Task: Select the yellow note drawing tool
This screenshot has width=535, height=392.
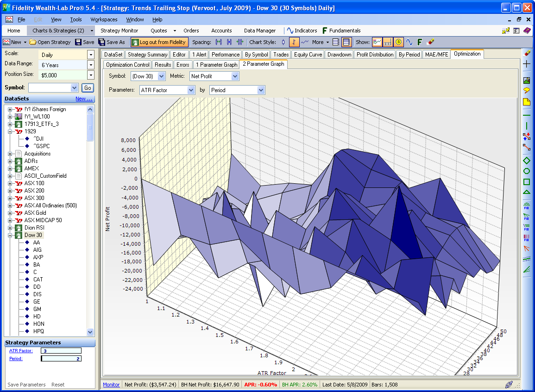Action: [x=527, y=102]
